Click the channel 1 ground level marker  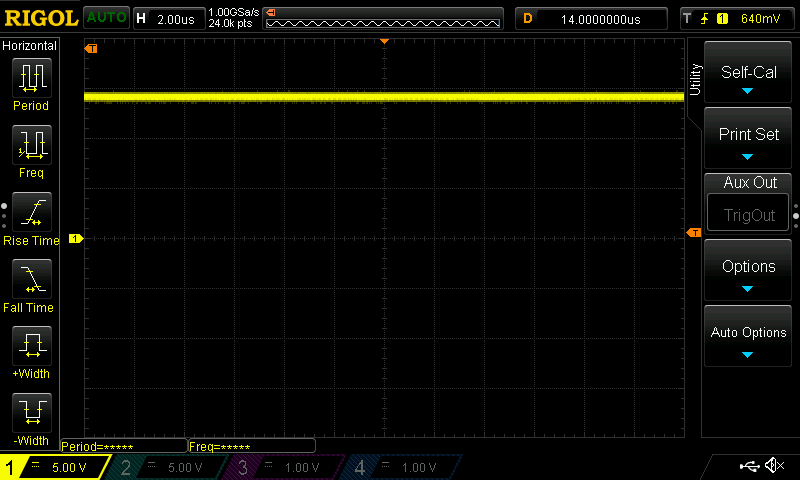[76, 238]
